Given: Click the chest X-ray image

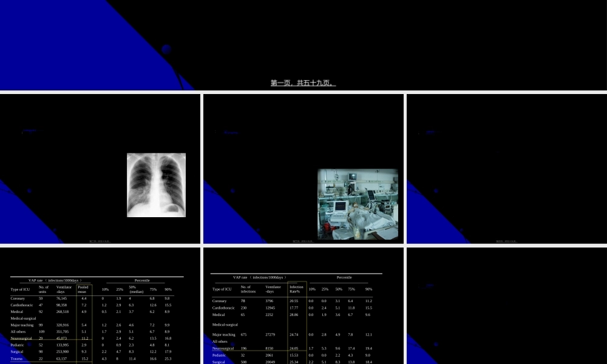Looking at the screenshot, I should click(x=156, y=185).
